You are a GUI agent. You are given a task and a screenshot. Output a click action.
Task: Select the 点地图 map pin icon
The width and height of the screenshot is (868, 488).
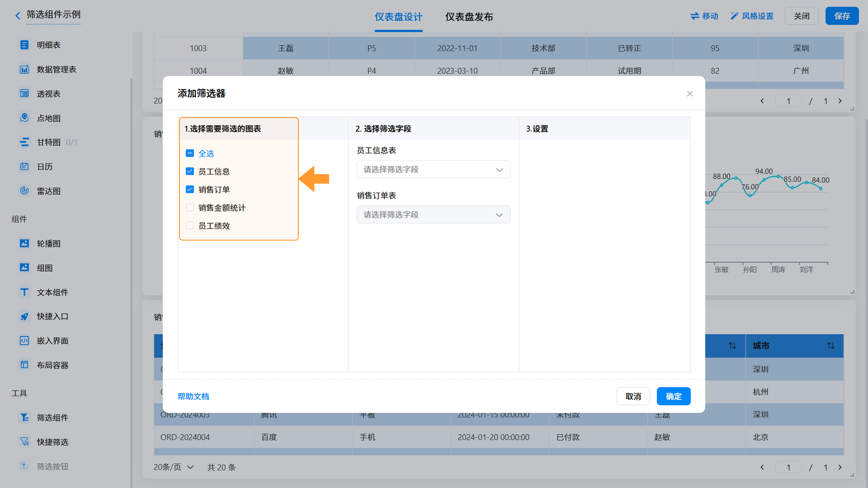click(24, 118)
